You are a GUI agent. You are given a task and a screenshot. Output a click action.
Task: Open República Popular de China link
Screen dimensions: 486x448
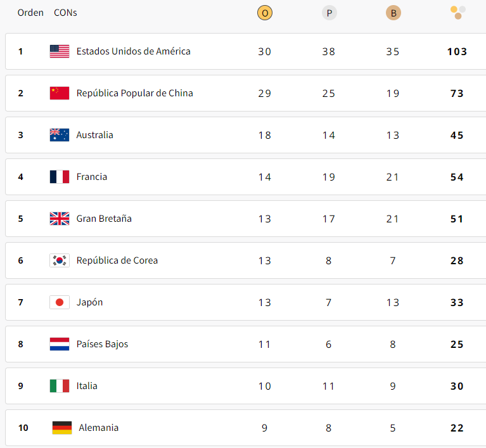[134, 93]
